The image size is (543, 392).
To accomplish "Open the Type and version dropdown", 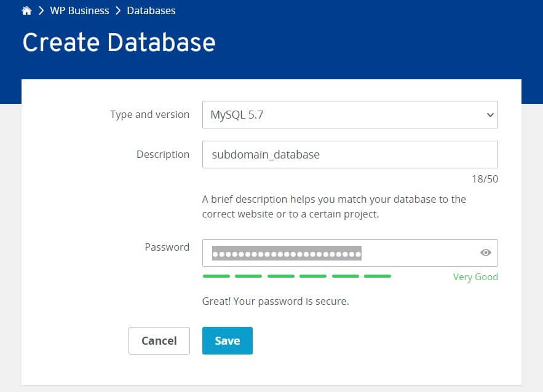I will (350, 114).
